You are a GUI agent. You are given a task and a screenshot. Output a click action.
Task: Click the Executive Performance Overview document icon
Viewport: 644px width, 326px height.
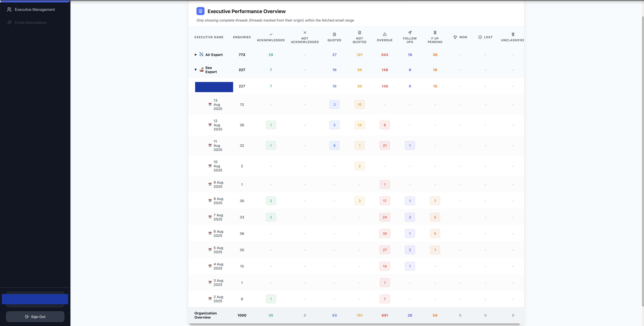tap(200, 11)
